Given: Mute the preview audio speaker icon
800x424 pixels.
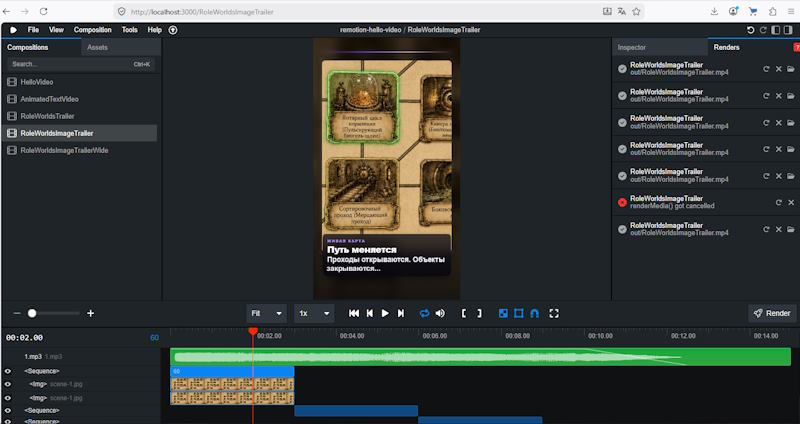Looking at the screenshot, I should [440, 313].
